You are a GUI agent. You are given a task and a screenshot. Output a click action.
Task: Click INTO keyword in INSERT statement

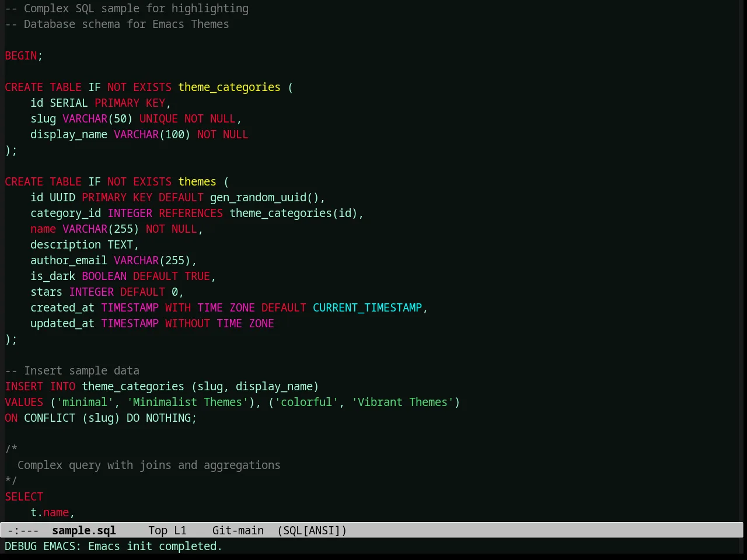[62, 386]
